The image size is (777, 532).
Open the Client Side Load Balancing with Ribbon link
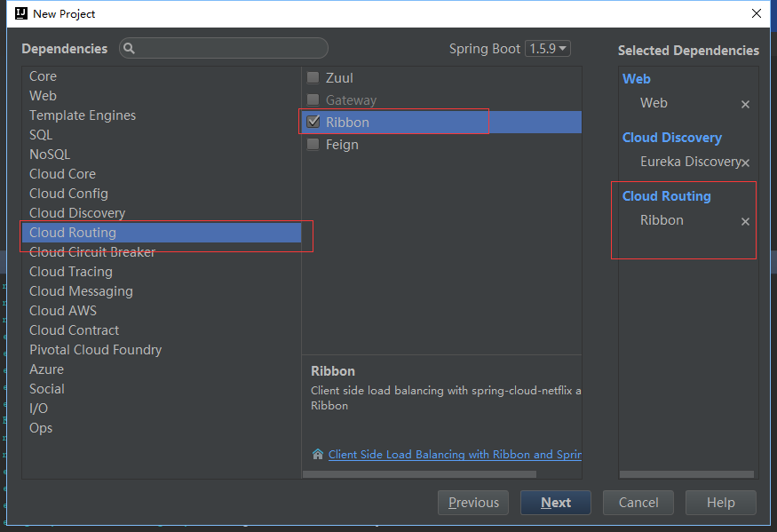coord(455,454)
